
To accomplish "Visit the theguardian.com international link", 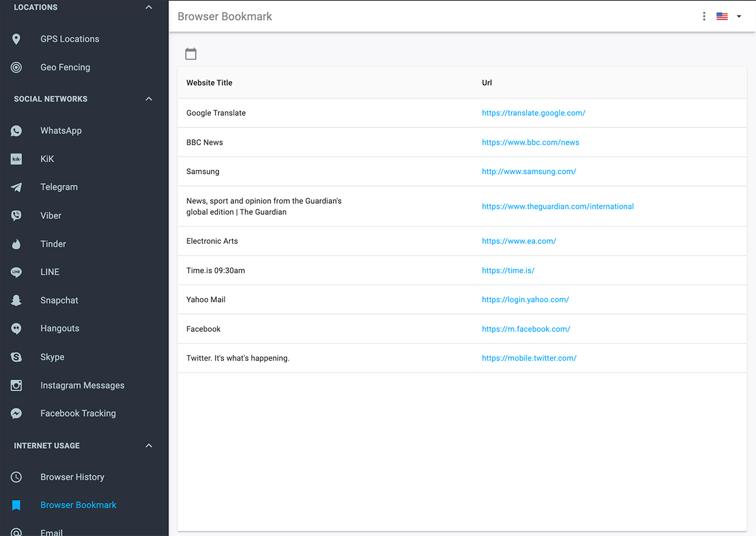I will (x=558, y=207).
